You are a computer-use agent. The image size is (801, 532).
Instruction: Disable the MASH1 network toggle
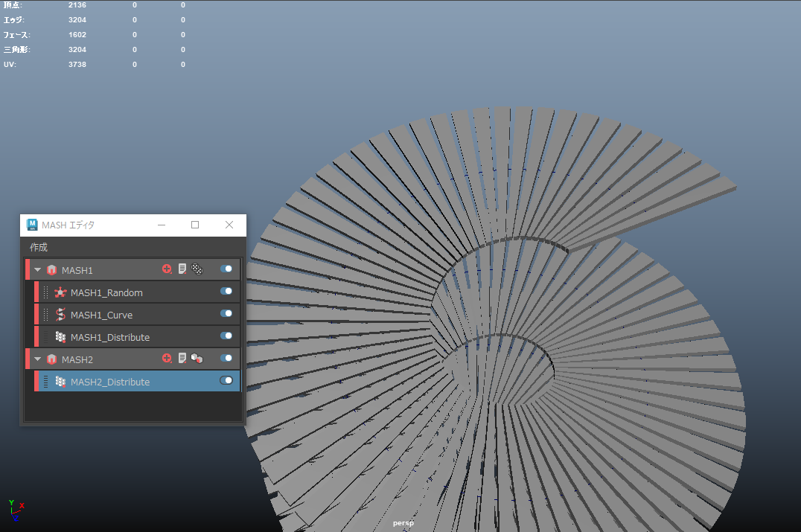(x=226, y=269)
